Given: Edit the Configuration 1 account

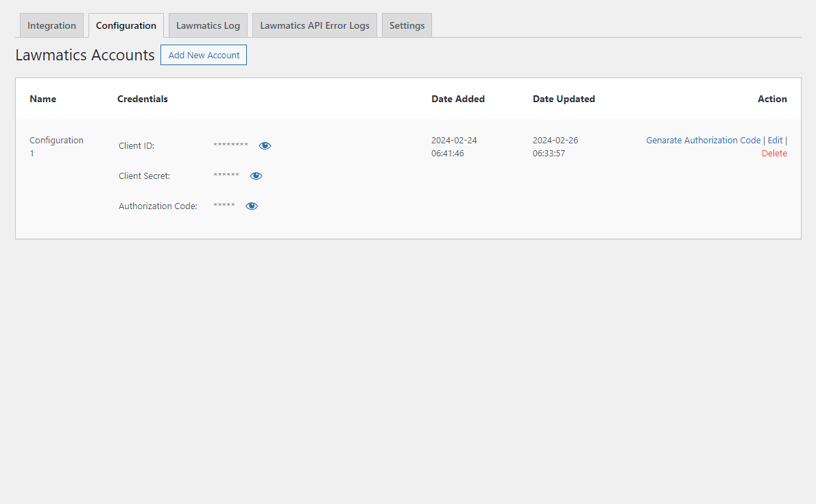Looking at the screenshot, I should pos(775,140).
